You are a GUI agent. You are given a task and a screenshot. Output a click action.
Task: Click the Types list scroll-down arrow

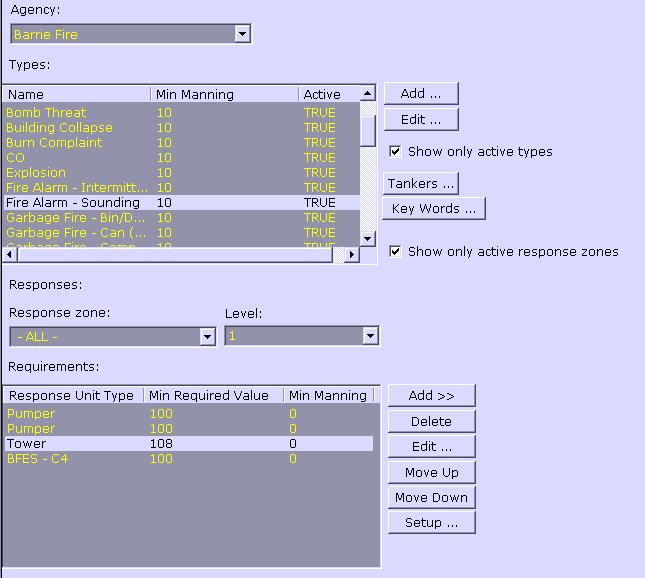[367, 239]
